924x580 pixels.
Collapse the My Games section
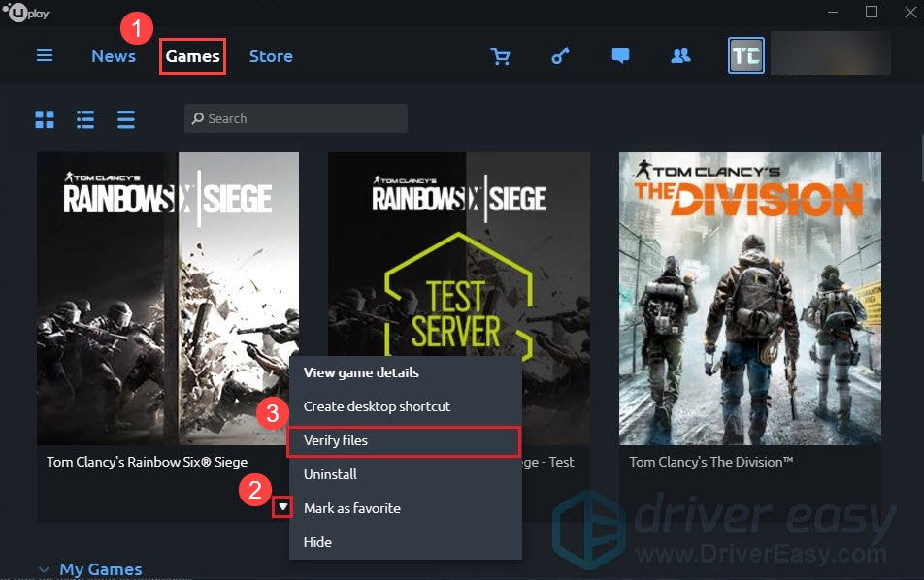click(43, 569)
